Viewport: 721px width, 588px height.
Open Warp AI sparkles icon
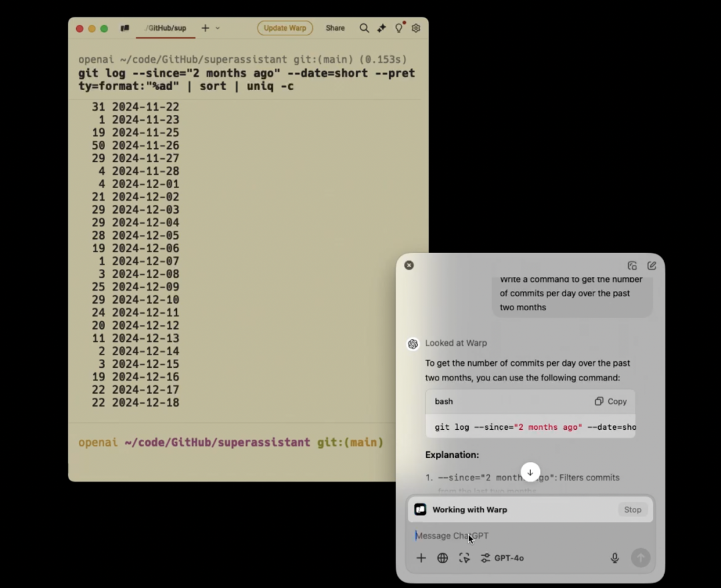382,28
